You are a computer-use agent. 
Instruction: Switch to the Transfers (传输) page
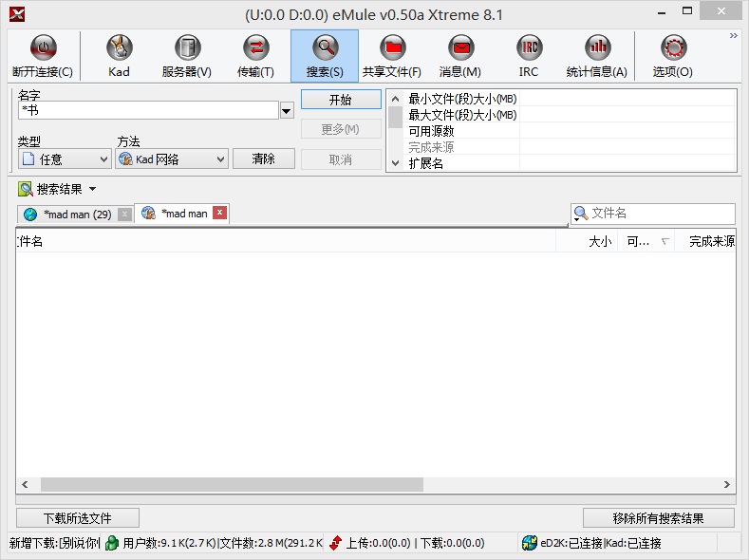[255, 56]
